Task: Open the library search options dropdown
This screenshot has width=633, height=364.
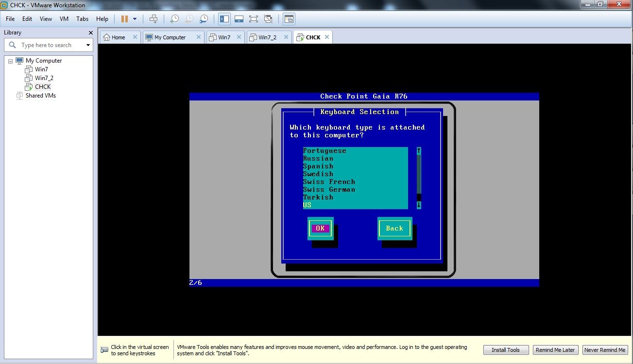Action: click(x=88, y=45)
